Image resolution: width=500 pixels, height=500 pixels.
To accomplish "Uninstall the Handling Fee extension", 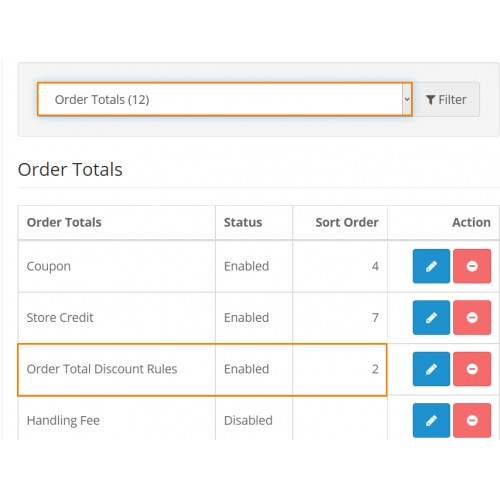I will tap(472, 420).
